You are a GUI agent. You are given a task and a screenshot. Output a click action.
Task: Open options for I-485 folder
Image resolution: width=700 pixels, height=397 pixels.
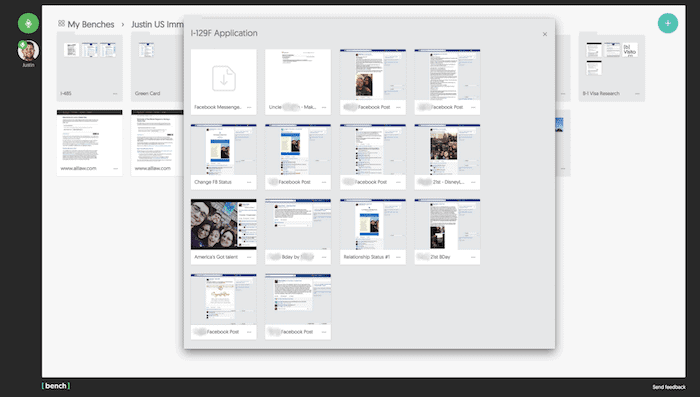115,94
